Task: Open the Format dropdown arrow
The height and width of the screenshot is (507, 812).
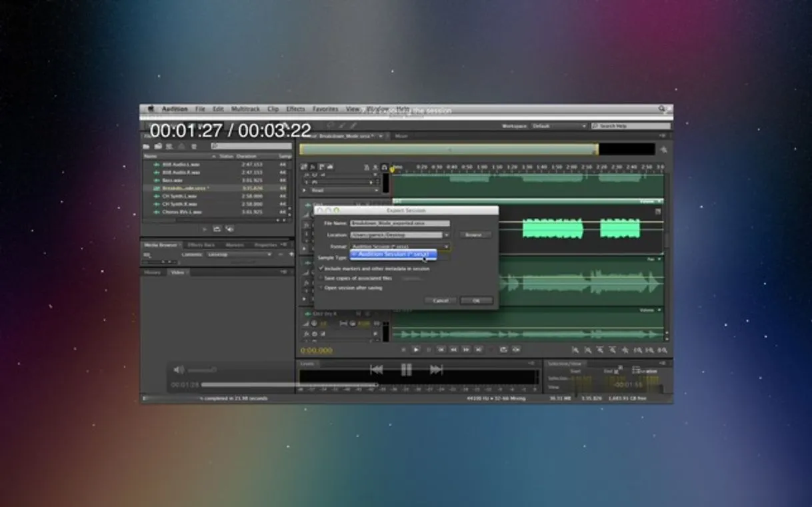Action: 447,247
